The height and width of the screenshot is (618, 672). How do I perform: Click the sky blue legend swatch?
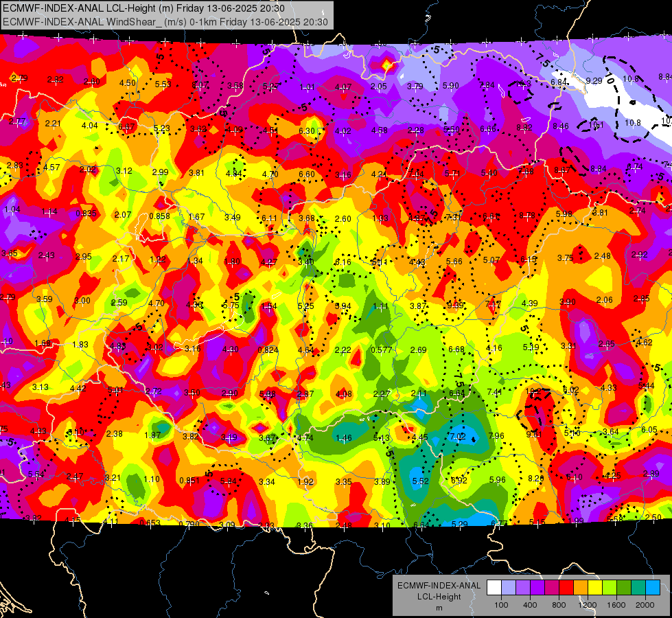coord(653,588)
